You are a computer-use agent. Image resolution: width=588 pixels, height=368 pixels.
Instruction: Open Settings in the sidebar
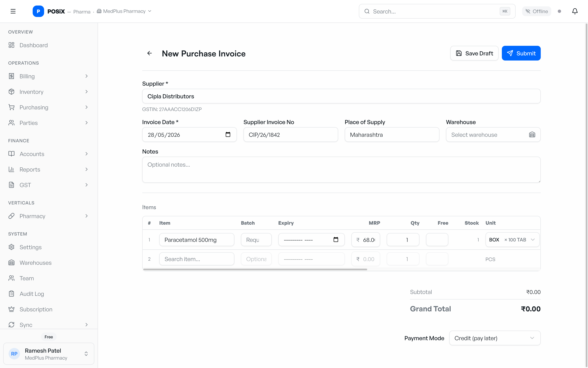(49, 247)
